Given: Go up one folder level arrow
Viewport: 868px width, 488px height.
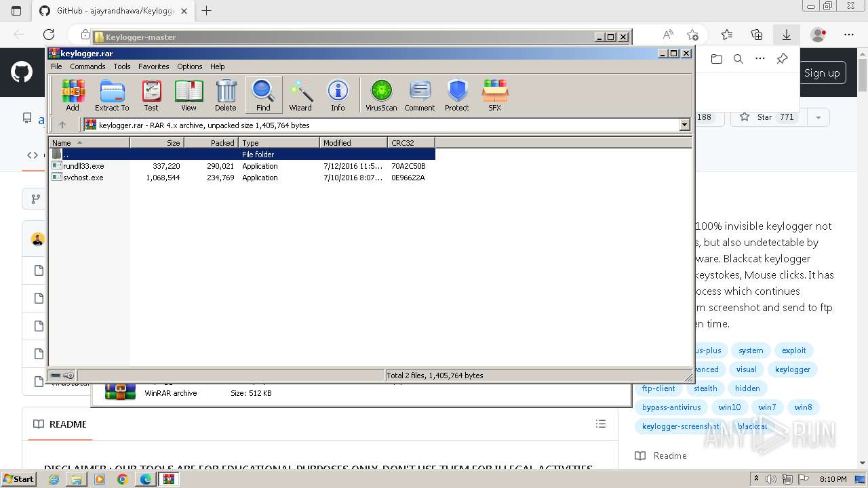Looking at the screenshot, I should (x=62, y=125).
